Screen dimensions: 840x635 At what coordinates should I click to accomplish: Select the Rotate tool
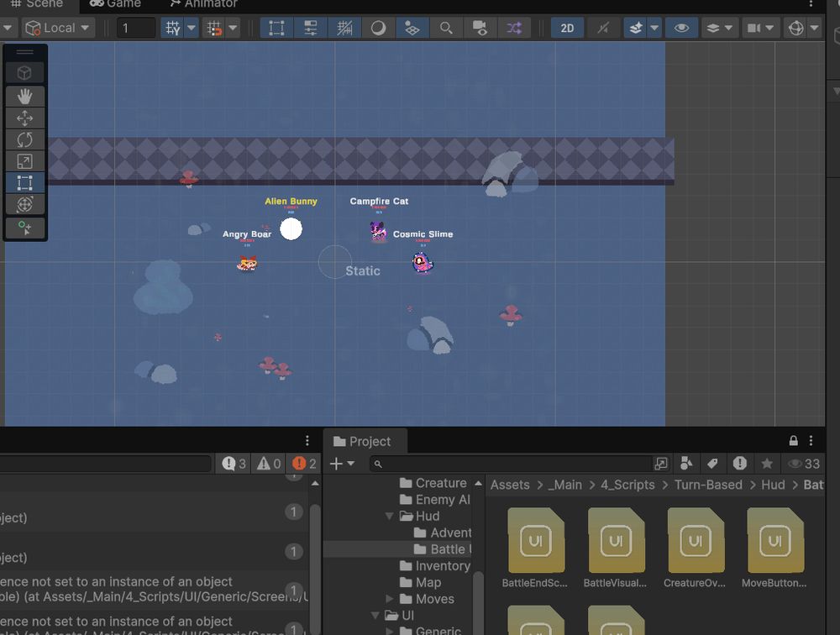(24, 140)
